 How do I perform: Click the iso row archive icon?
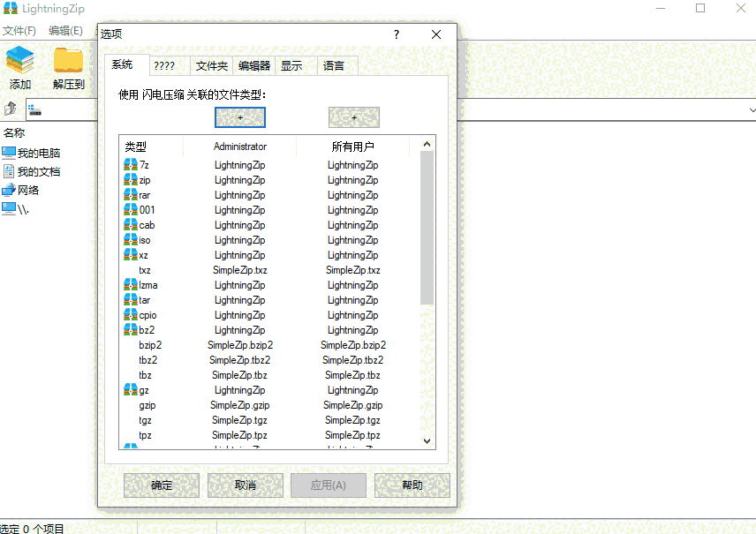tap(131, 239)
